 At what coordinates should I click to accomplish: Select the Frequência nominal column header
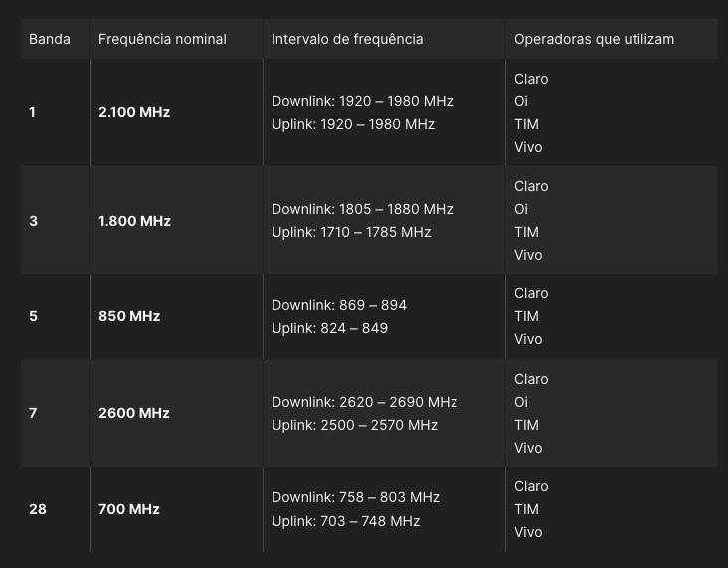(x=162, y=39)
